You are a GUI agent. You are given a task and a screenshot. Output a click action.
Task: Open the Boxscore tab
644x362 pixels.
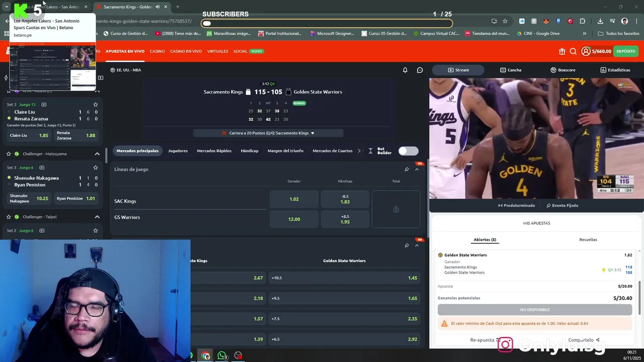(562, 70)
